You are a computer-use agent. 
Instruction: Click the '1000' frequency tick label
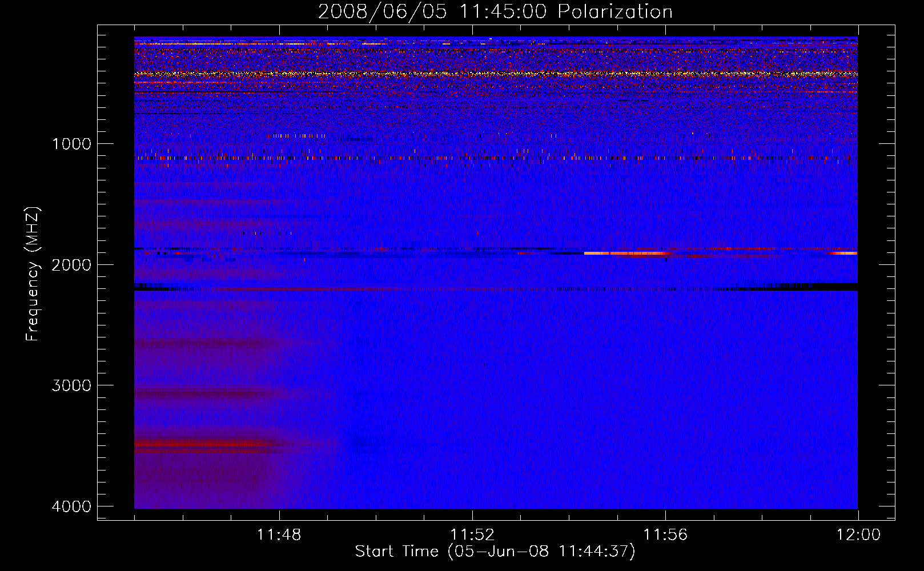[71, 144]
